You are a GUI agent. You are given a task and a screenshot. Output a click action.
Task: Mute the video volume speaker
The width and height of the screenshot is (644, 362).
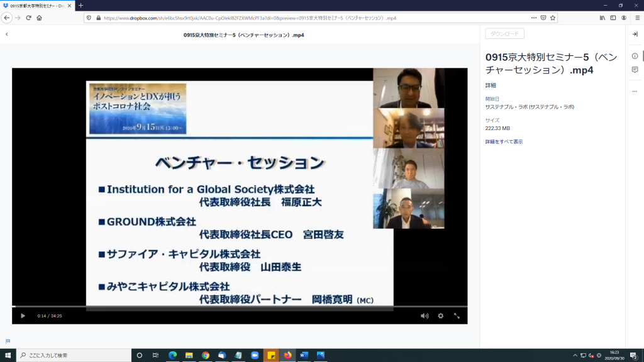pos(425,315)
